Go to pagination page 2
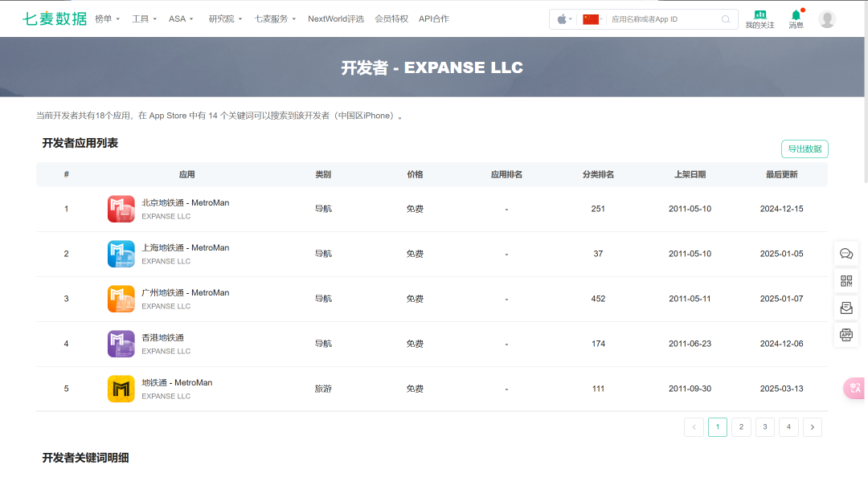The width and height of the screenshot is (868, 477). pyautogui.click(x=741, y=426)
